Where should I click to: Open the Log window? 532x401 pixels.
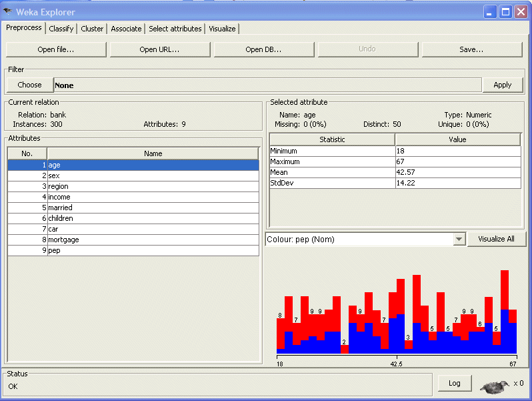point(454,383)
